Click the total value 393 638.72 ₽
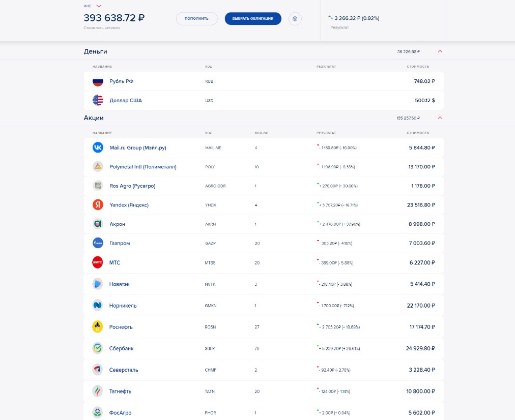Image resolution: width=515 pixels, height=420 pixels. pyautogui.click(x=114, y=18)
